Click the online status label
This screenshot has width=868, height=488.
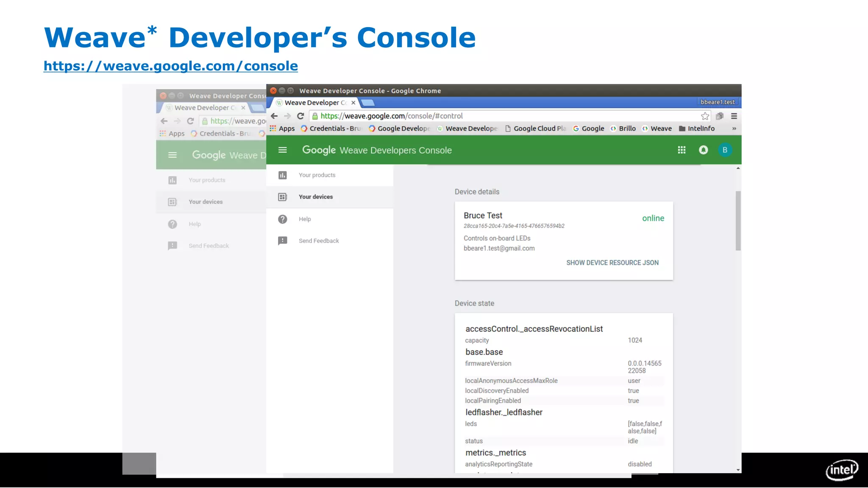(x=653, y=218)
